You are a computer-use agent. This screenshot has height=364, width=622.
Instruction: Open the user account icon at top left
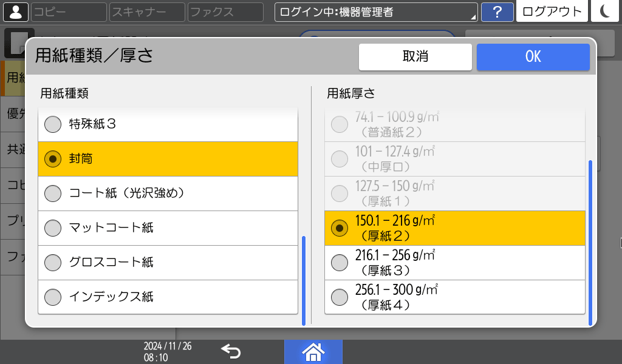pyautogui.click(x=15, y=12)
